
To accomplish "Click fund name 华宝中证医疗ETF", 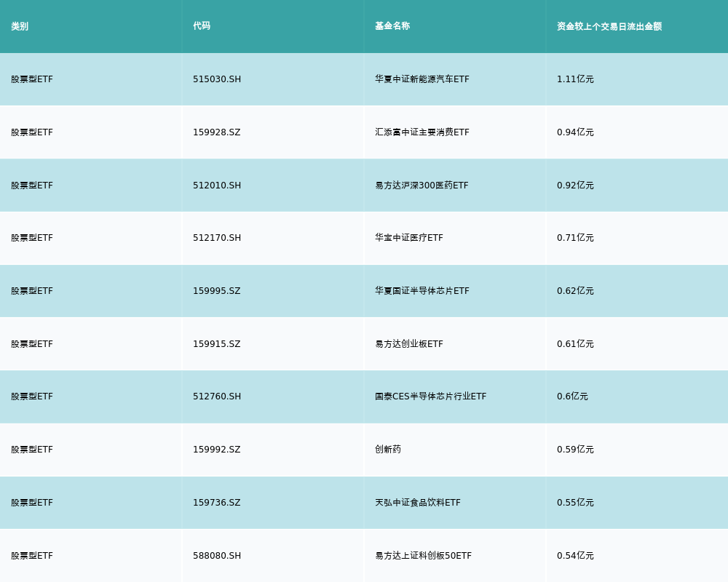I will tap(409, 238).
